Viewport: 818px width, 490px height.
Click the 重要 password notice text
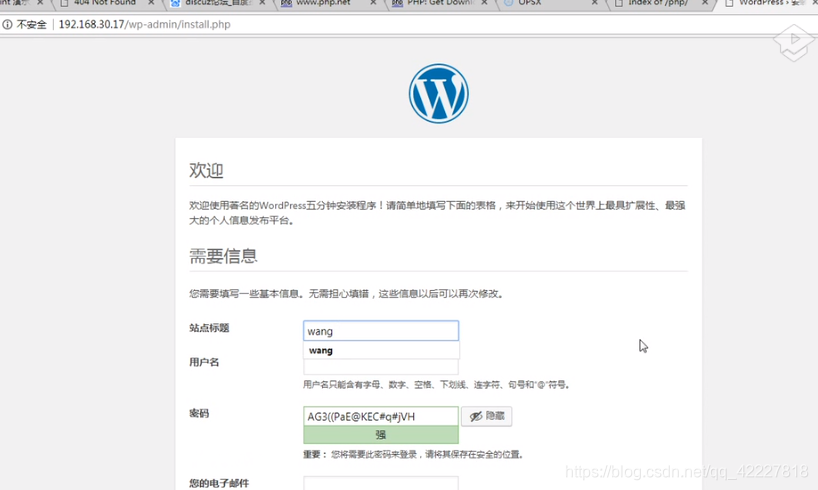pos(414,455)
